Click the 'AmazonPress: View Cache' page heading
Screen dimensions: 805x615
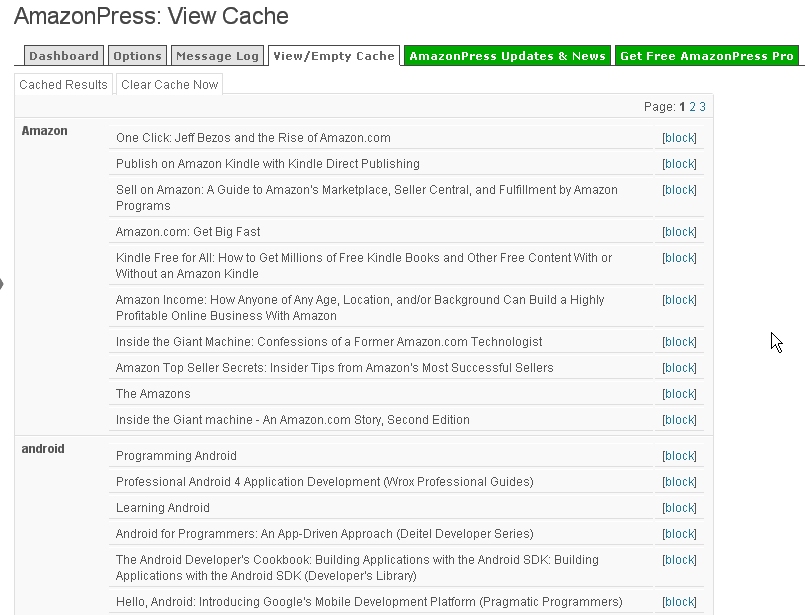coord(151,16)
